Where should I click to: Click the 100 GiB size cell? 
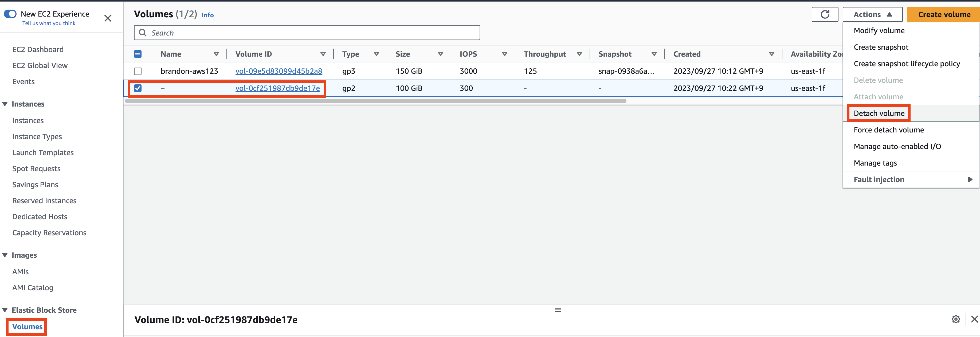coord(409,88)
